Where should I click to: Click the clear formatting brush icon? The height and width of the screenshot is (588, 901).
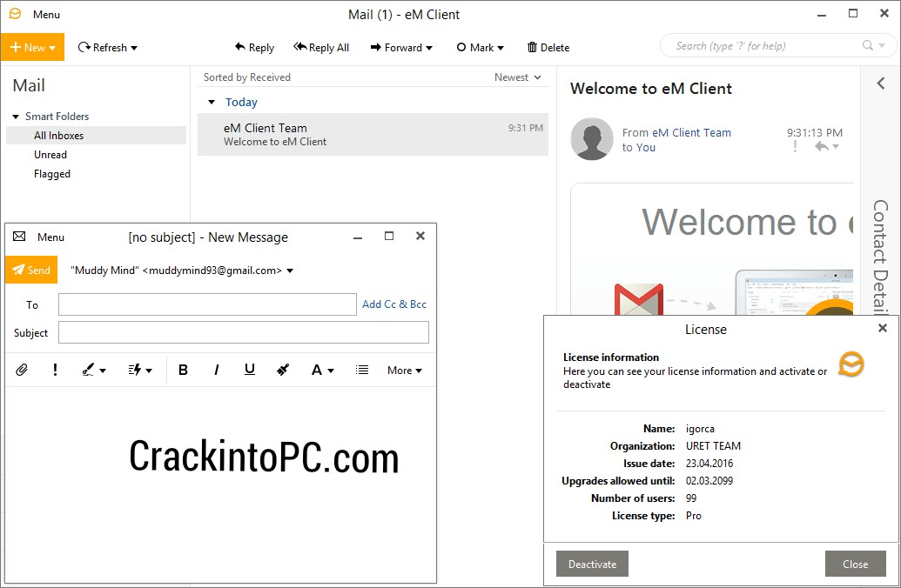(283, 370)
